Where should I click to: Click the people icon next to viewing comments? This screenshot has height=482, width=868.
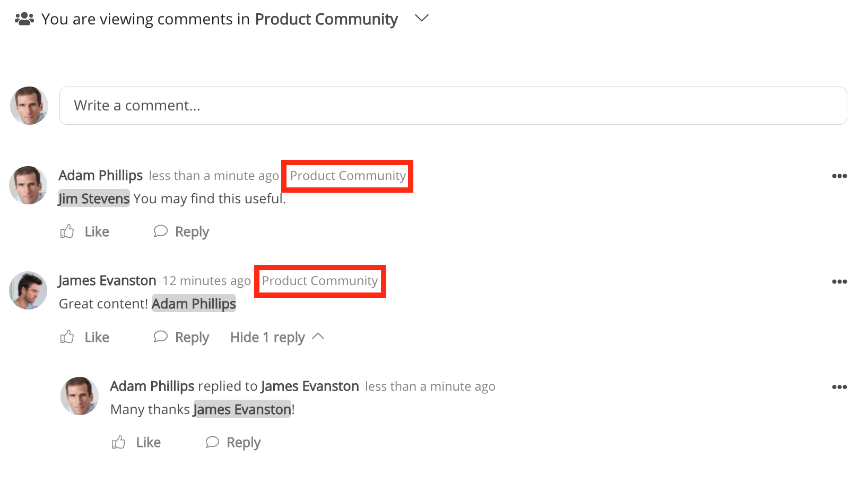[x=24, y=18]
